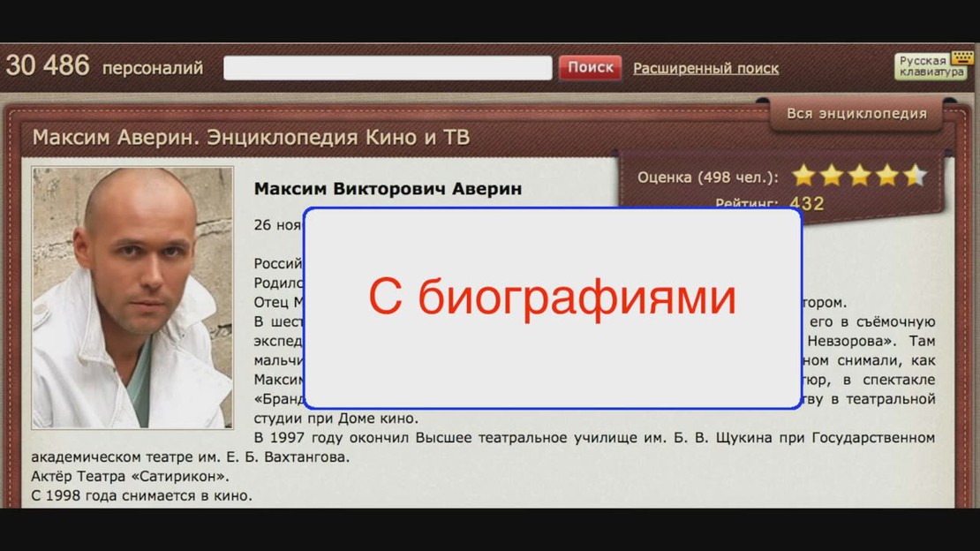Choose the fourth rating star
Viewport: 980px width, 551px height.
[887, 176]
